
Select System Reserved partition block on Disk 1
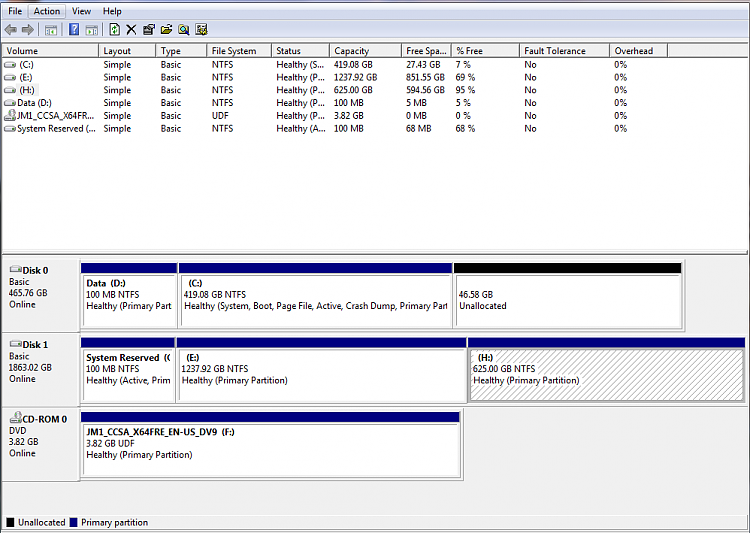click(128, 369)
